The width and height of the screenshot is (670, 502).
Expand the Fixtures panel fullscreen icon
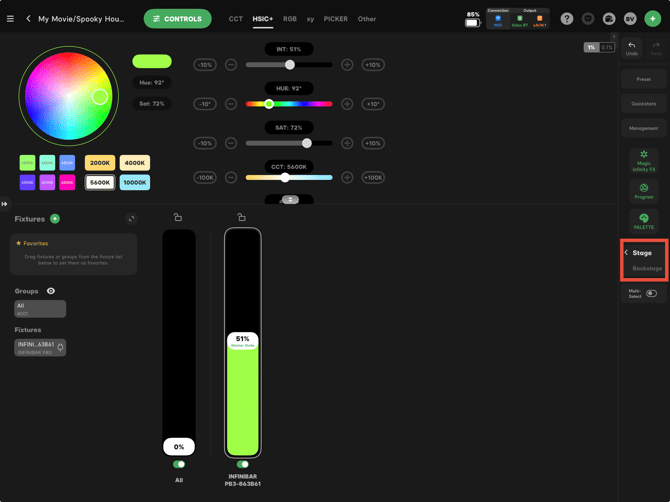pyautogui.click(x=131, y=219)
